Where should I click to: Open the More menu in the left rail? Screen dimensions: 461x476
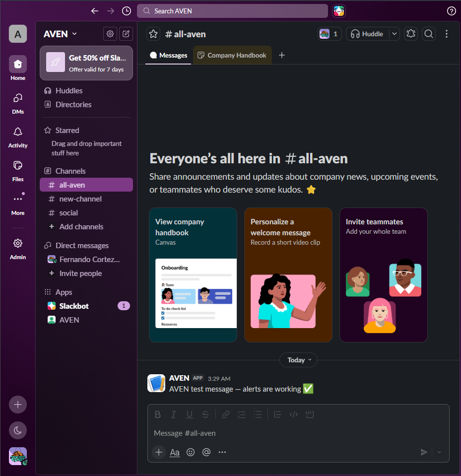click(18, 204)
